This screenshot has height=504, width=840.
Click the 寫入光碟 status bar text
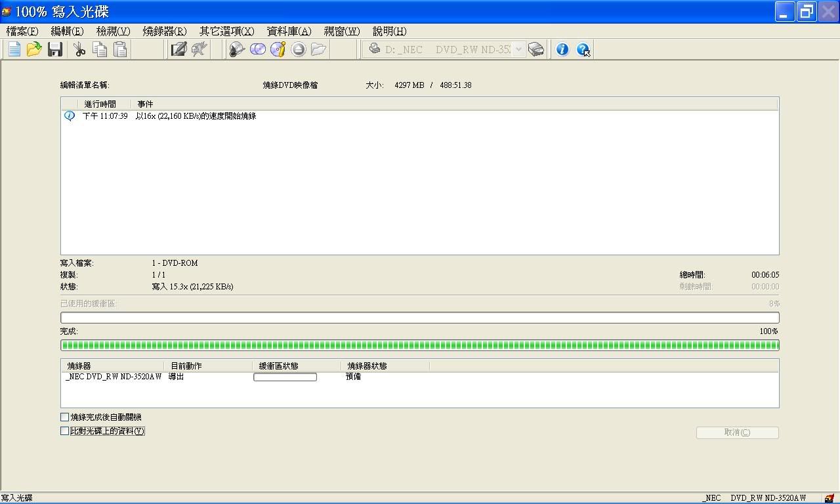point(16,498)
